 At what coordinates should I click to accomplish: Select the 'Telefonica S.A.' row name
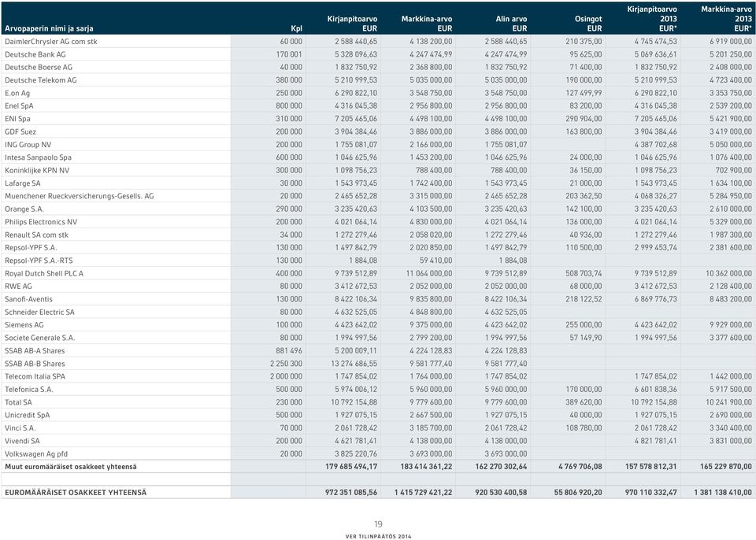(29, 390)
